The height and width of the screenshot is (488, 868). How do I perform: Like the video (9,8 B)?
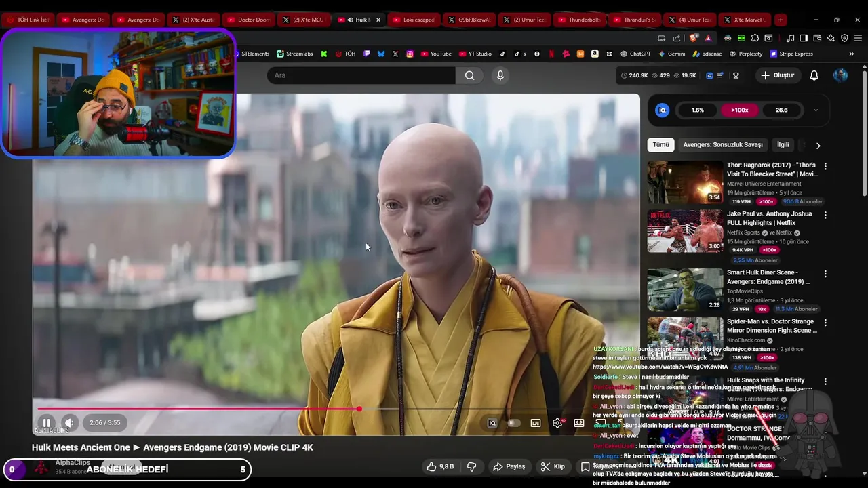tap(439, 466)
